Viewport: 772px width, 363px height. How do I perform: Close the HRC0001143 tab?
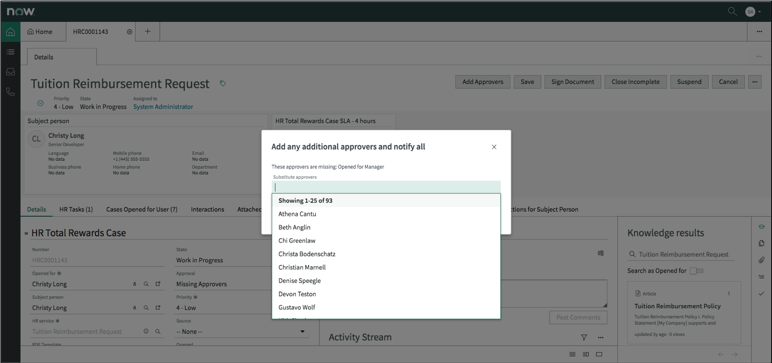pos(129,32)
